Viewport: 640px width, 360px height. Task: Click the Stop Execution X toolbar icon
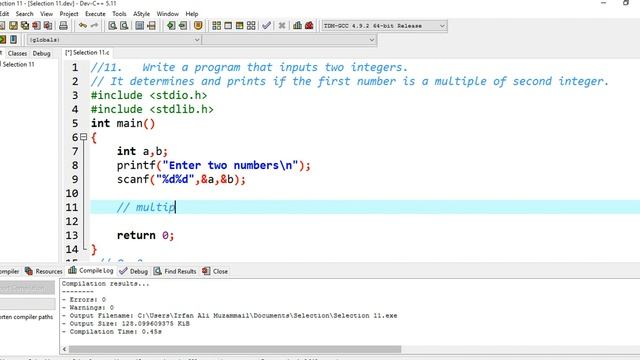pos(282,26)
